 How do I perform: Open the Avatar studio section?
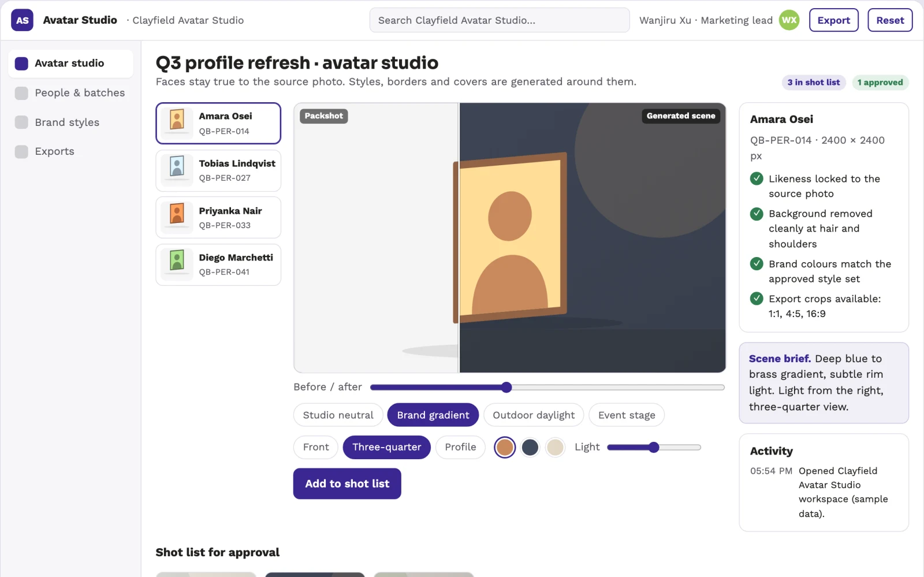coord(70,64)
